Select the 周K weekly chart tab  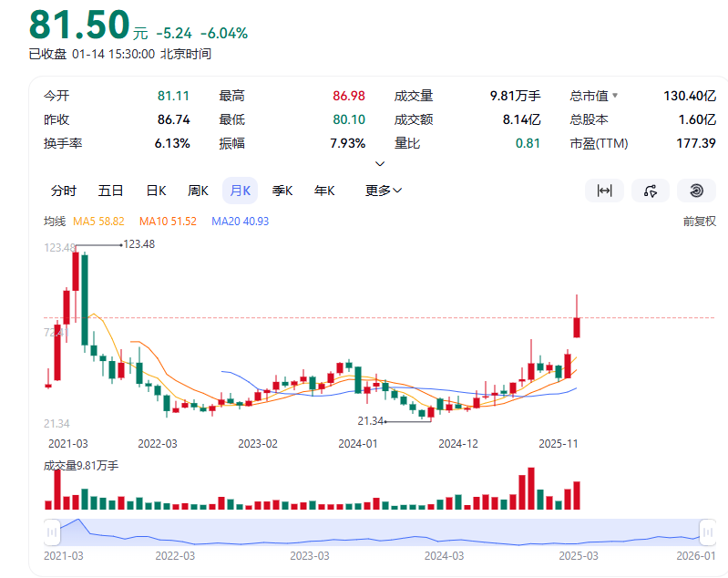[198, 191]
